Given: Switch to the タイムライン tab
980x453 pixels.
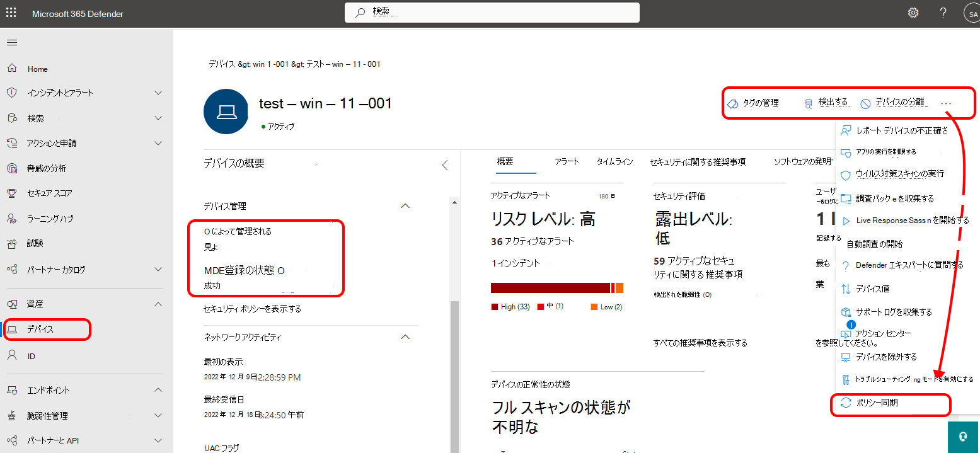Looking at the screenshot, I should 614,162.
